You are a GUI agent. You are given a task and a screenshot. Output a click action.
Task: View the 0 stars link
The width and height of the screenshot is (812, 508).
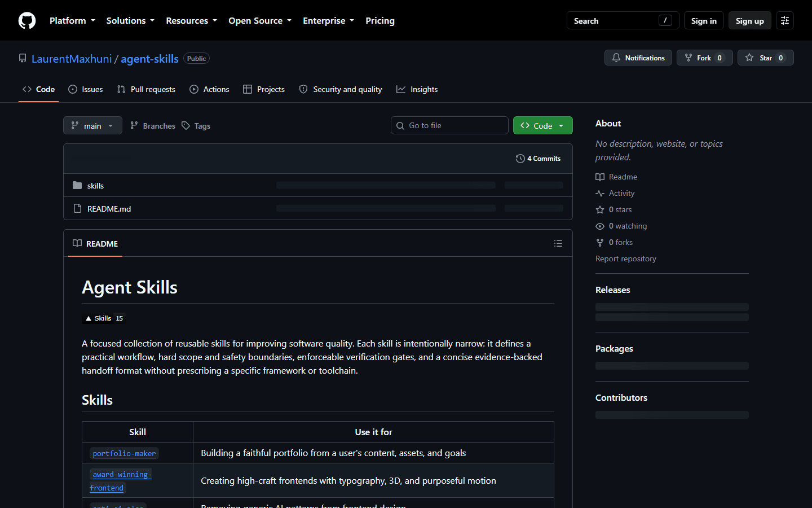coord(614,209)
